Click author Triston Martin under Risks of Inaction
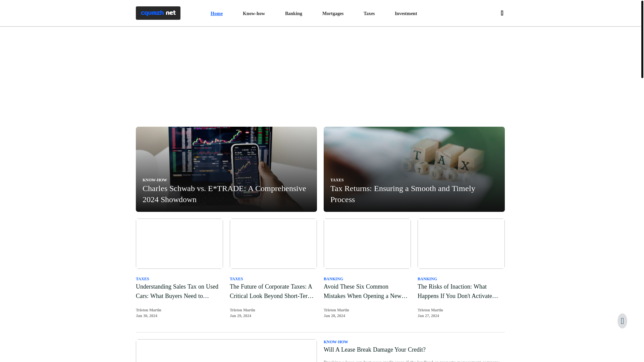This screenshot has height=362, width=644. (x=430, y=310)
